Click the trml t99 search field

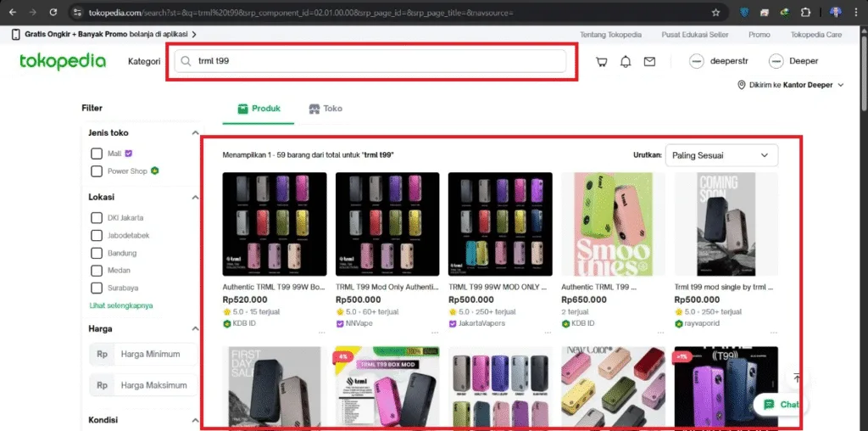370,61
